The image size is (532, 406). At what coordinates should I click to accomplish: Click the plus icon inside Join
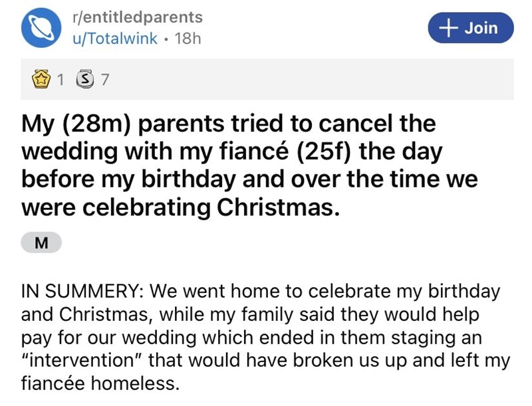[x=451, y=27]
